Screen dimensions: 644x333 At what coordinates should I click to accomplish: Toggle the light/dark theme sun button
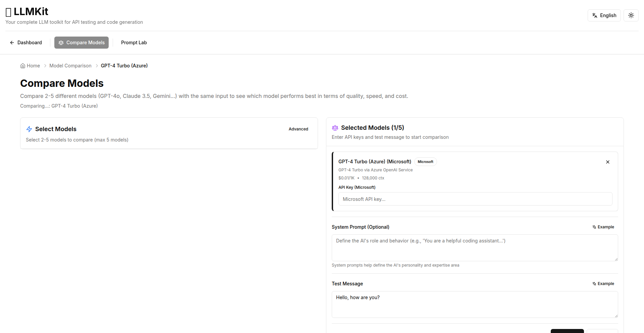point(631,15)
